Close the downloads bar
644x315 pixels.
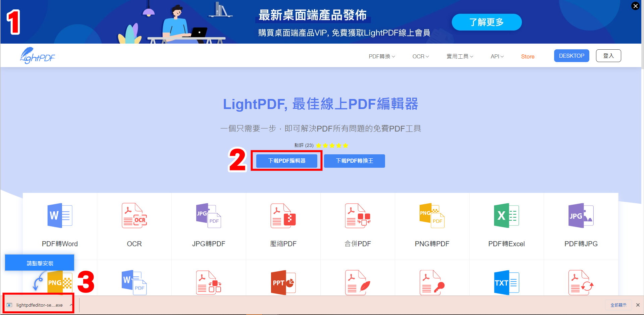point(638,305)
